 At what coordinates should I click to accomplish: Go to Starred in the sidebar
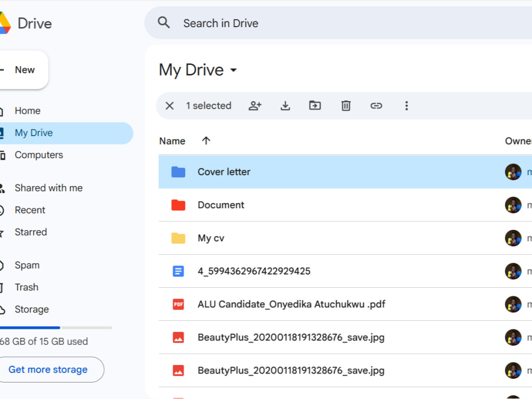[x=30, y=232]
